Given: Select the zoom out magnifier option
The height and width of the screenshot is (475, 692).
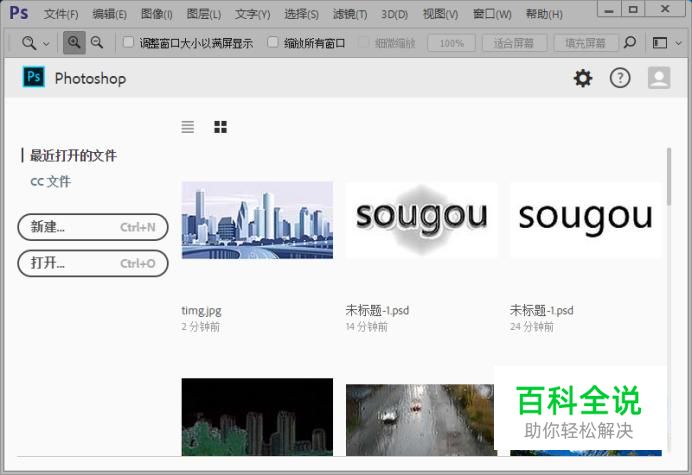Looking at the screenshot, I should tap(97, 42).
